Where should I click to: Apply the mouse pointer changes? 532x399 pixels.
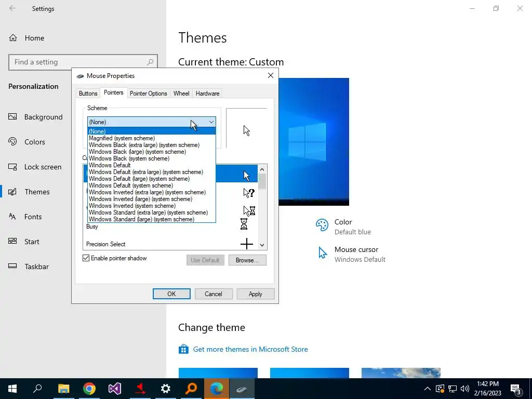tap(256, 294)
